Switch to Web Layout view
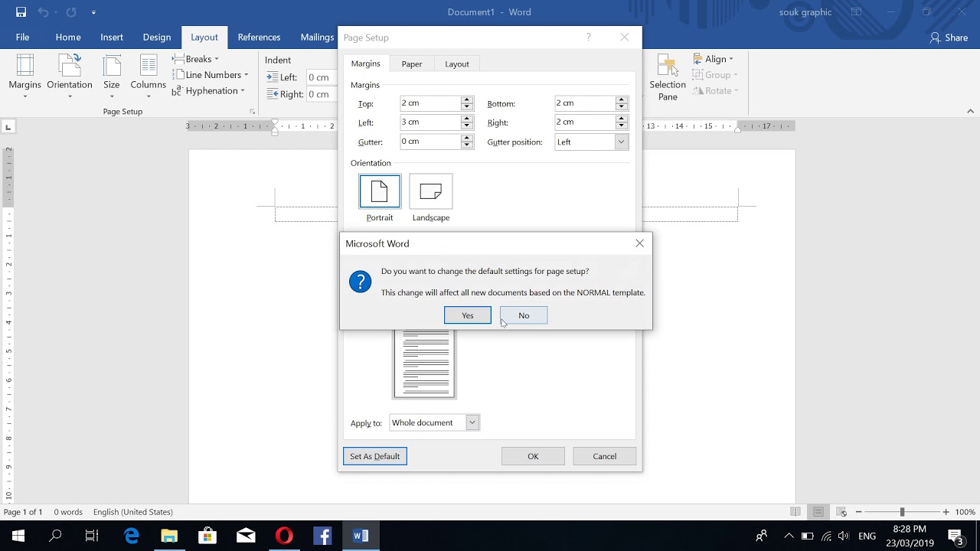 (x=841, y=512)
